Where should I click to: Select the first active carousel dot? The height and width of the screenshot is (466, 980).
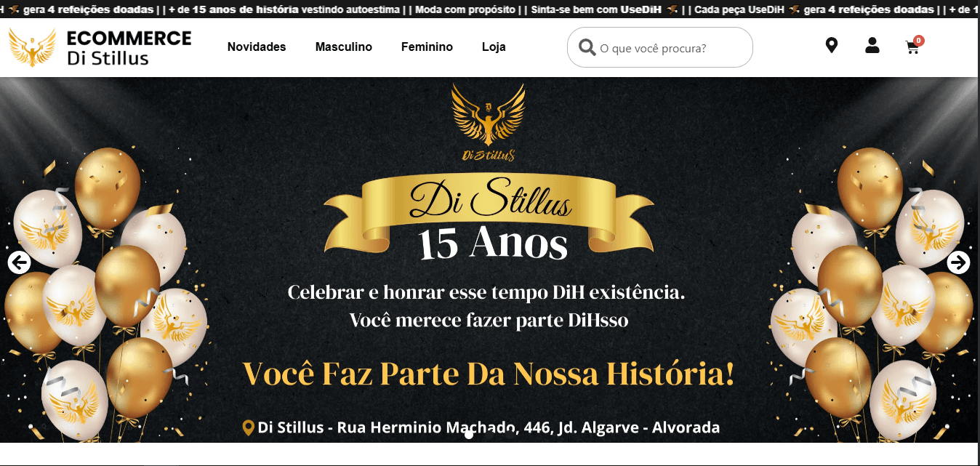(x=469, y=435)
